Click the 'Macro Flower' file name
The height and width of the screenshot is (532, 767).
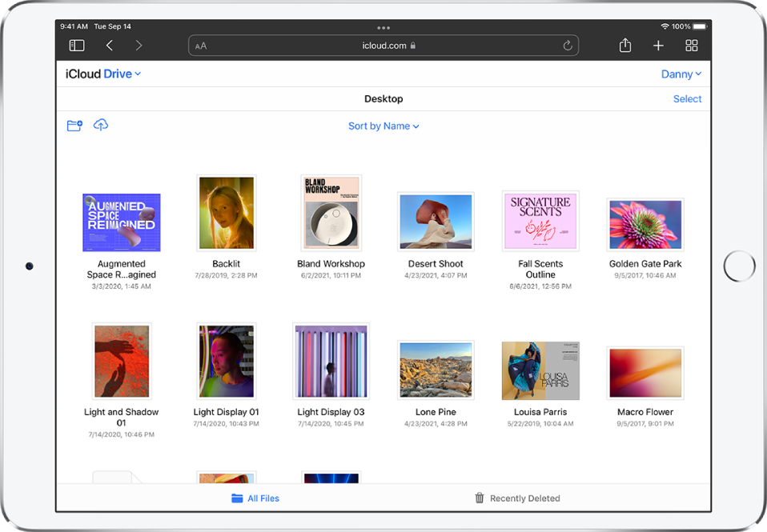point(645,412)
